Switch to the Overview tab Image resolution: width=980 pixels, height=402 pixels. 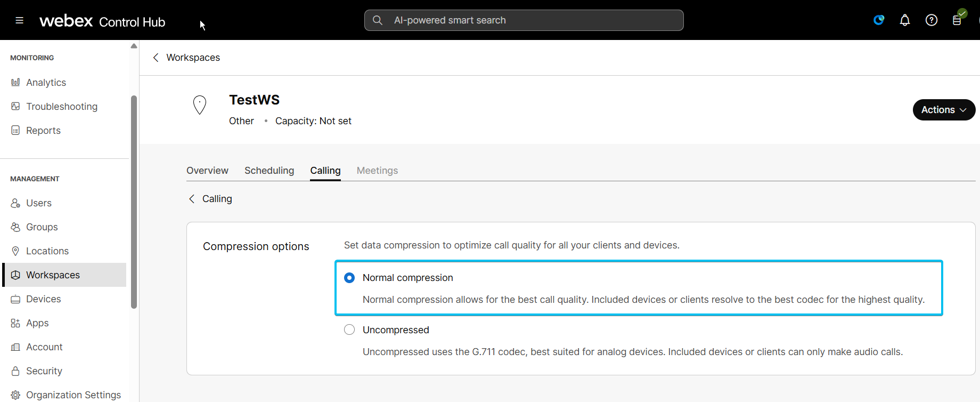pos(207,171)
